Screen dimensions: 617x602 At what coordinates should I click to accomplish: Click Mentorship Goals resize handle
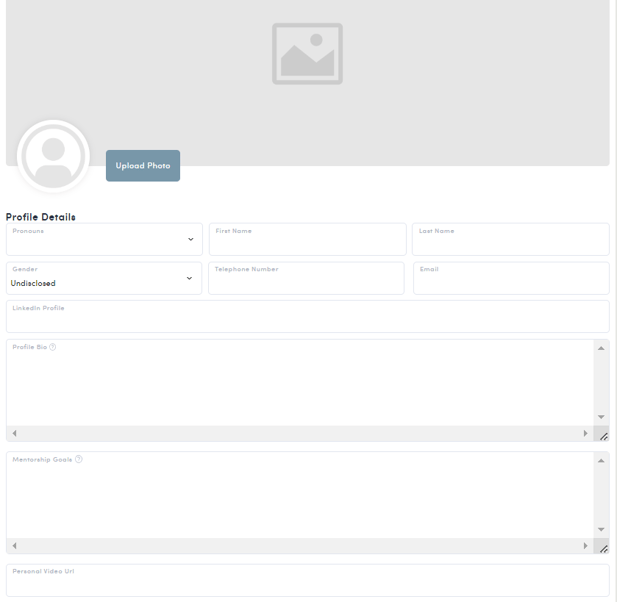coord(604,548)
